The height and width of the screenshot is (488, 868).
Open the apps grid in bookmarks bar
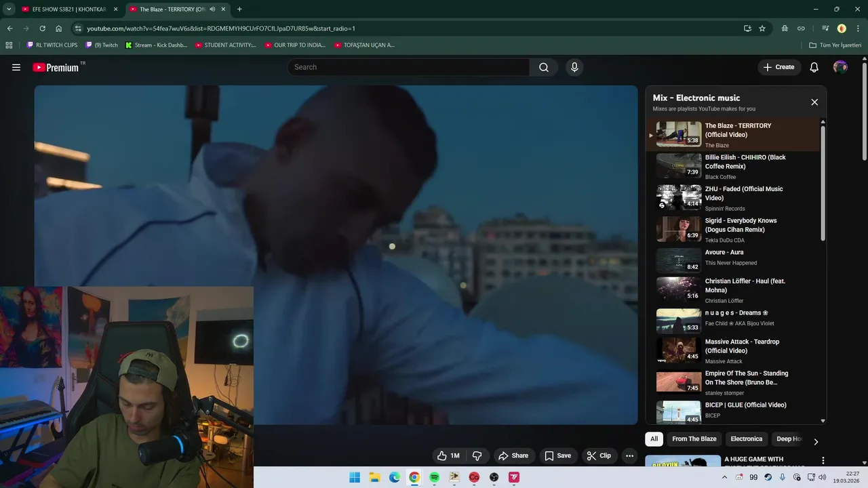pos(9,45)
